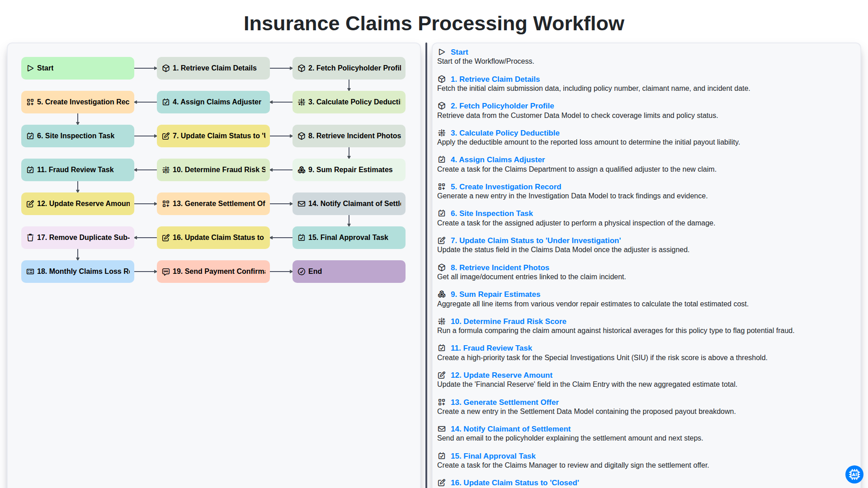
Task: Open the 8. Retrieve Incident Photos link
Action: click(x=500, y=267)
